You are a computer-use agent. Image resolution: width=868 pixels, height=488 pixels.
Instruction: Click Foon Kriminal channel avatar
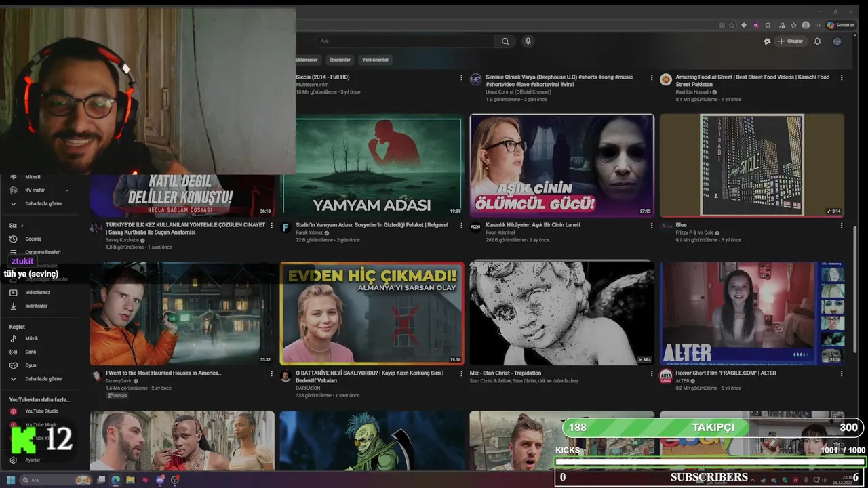pos(475,227)
